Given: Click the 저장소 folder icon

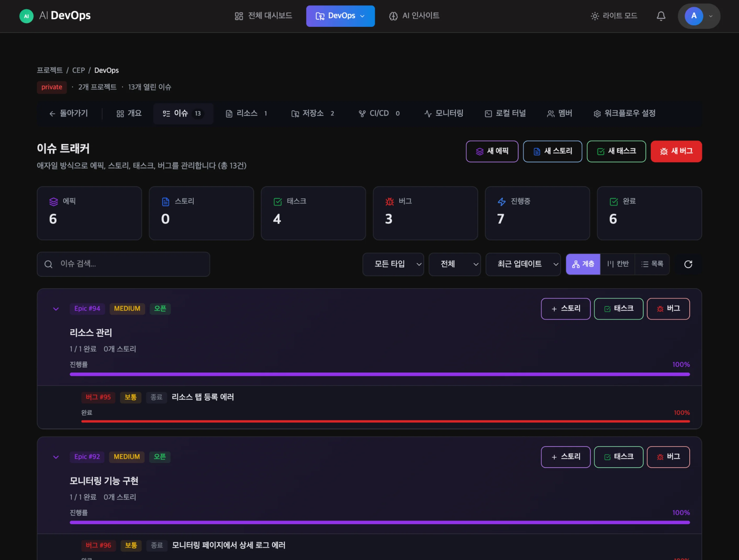Looking at the screenshot, I should 295,114.
